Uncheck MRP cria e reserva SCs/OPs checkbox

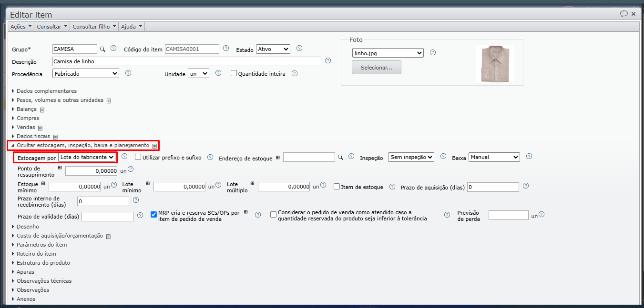point(153,215)
